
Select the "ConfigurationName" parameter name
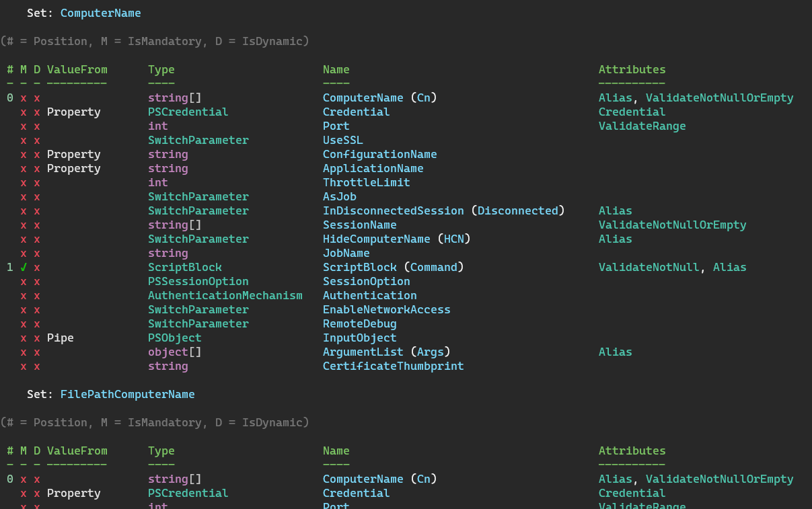click(380, 154)
